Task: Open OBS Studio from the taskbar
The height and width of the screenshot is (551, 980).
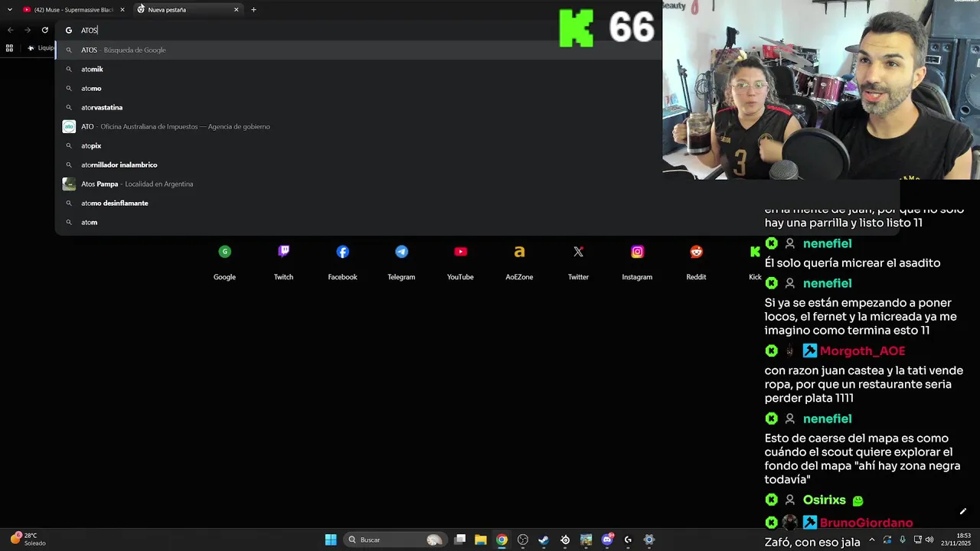Action: coord(523,540)
